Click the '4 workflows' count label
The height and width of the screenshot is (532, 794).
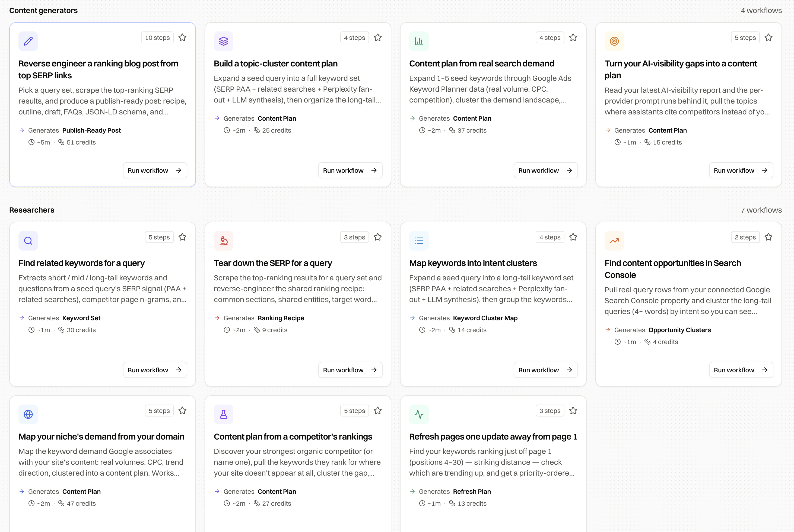(761, 11)
